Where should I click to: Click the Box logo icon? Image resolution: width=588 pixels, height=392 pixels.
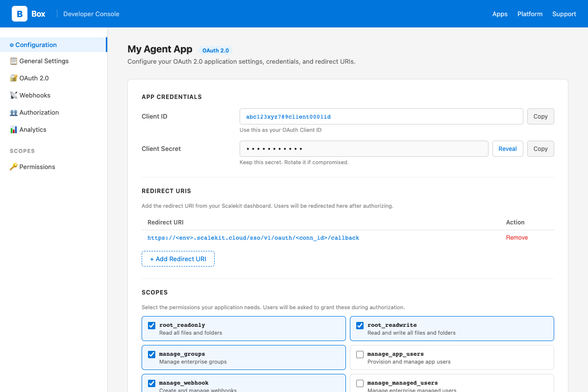(x=20, y=14)
